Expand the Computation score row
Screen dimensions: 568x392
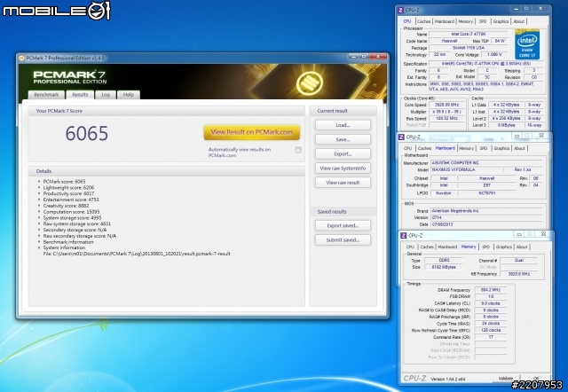[39, 212]
